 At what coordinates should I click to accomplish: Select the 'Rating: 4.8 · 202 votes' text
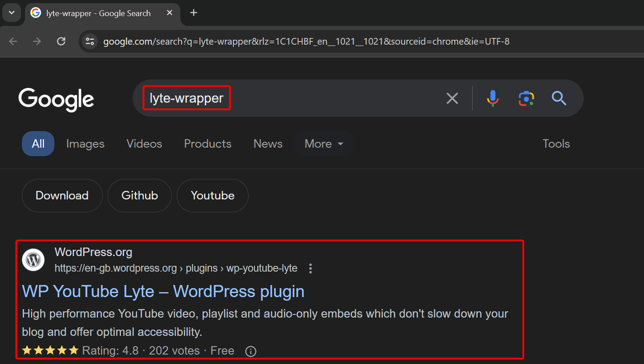pyautogui.click(x=141, y=350)
